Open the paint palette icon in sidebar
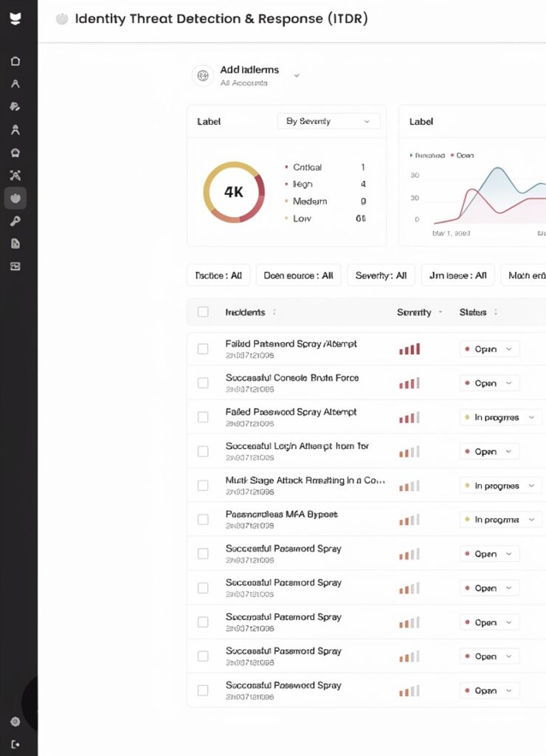This screenshot has height=756, width=546. [15, 106]
